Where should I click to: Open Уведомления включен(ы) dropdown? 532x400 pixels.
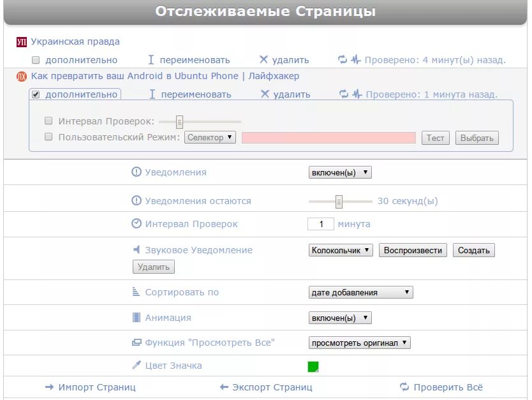(340, 172)
